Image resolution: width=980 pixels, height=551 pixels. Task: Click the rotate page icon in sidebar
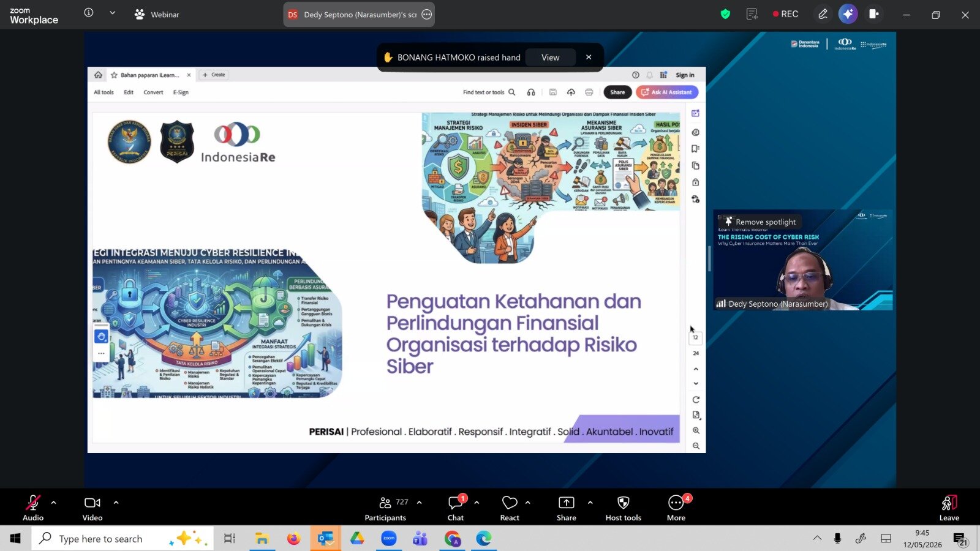(696, 400)
